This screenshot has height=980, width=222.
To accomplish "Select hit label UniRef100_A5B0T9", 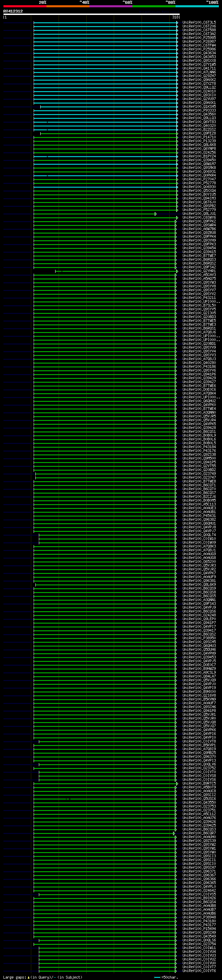I will click(199, 787).
